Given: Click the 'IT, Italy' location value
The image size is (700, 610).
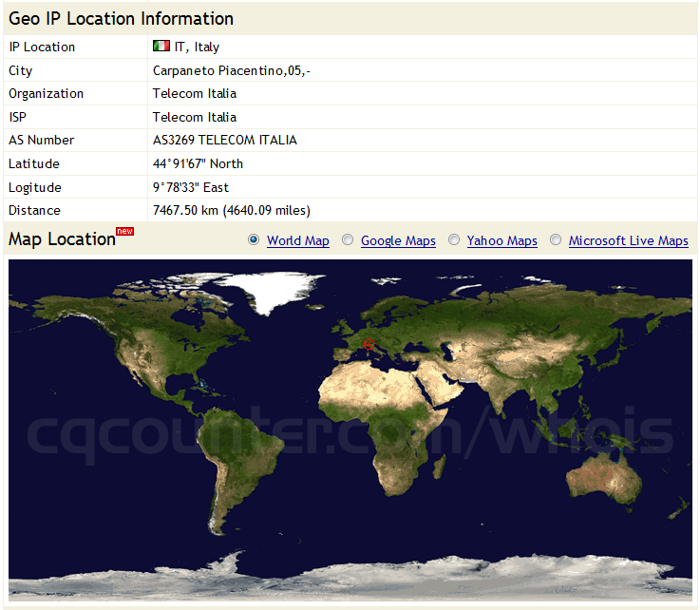Looking at the screenshot, I should pos(197,47).
